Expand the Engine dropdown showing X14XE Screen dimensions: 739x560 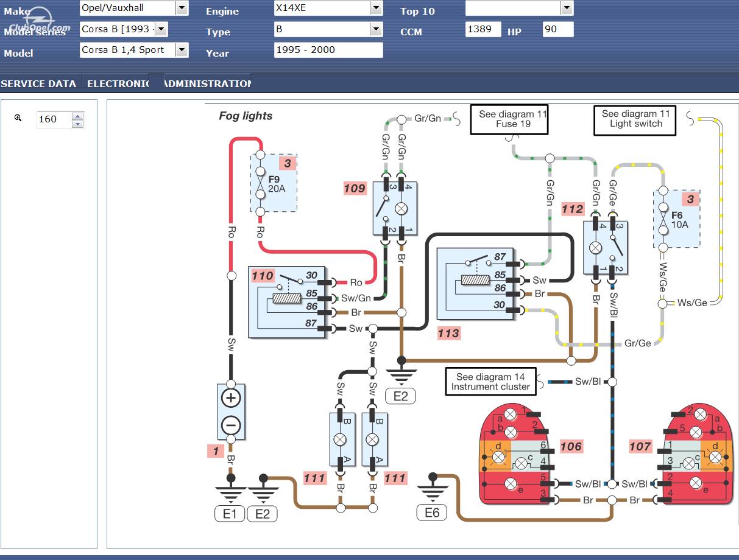click(x=328, y=8)
